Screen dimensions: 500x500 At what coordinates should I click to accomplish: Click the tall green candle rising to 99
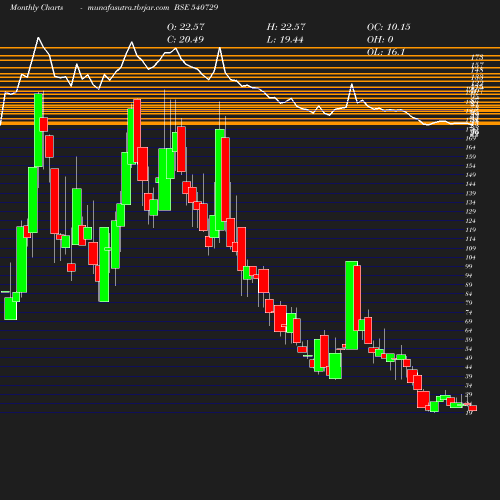coord(351,305)
